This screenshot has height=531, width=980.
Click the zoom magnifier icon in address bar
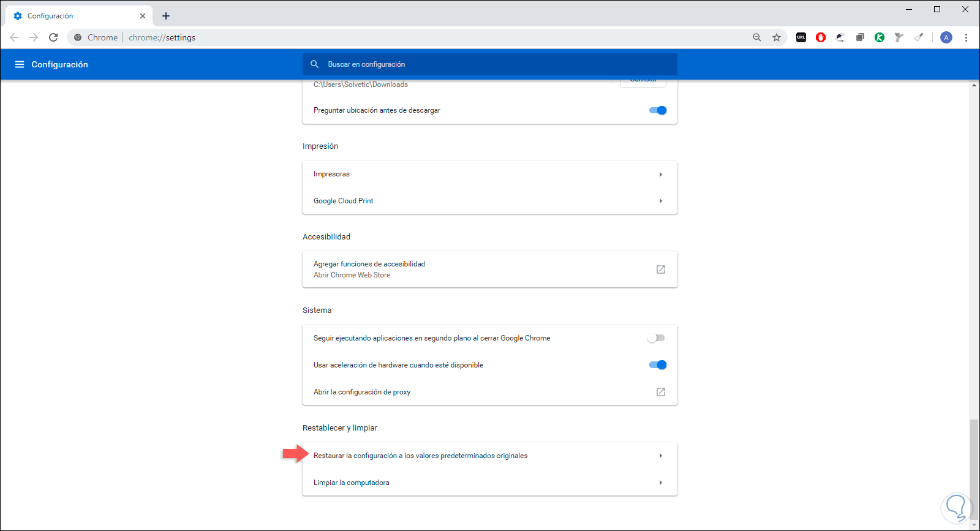tap(757, 37)
